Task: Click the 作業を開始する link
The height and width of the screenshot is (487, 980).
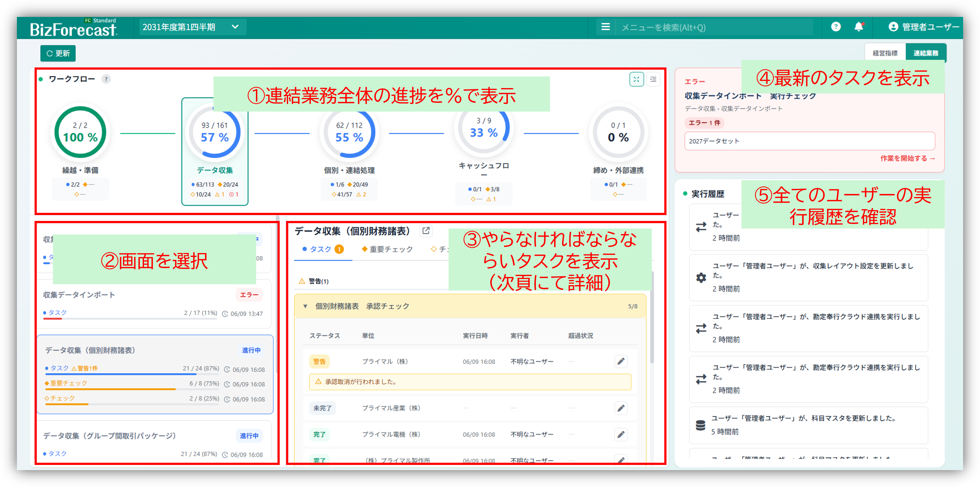Action: coord(907,158)
